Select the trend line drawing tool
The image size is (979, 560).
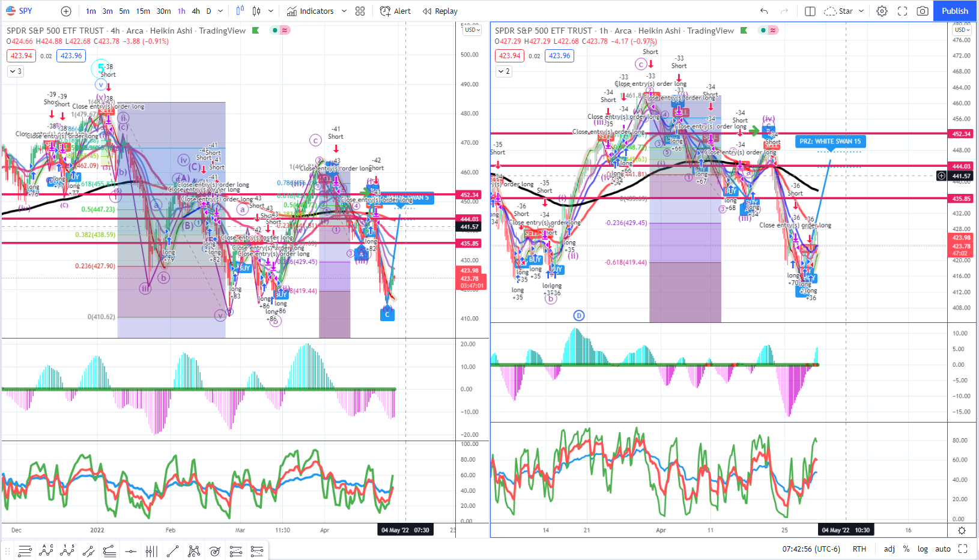(x=172, y=551)
